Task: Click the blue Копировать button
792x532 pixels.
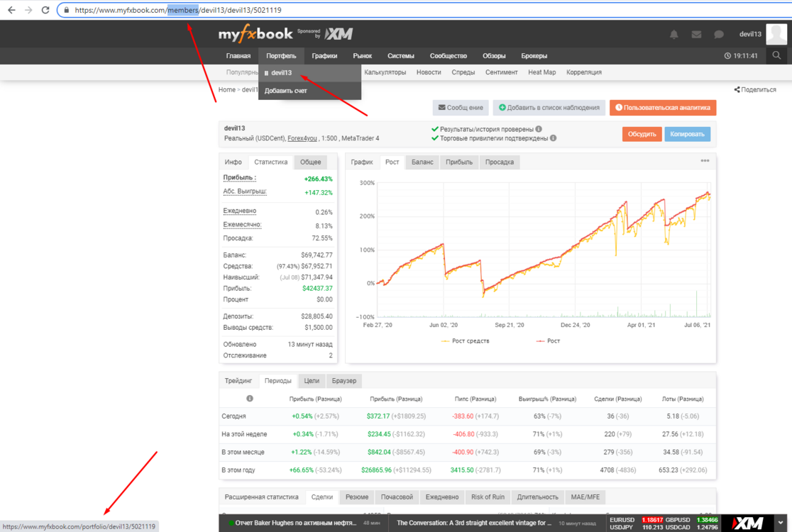Action: (688, 134)
